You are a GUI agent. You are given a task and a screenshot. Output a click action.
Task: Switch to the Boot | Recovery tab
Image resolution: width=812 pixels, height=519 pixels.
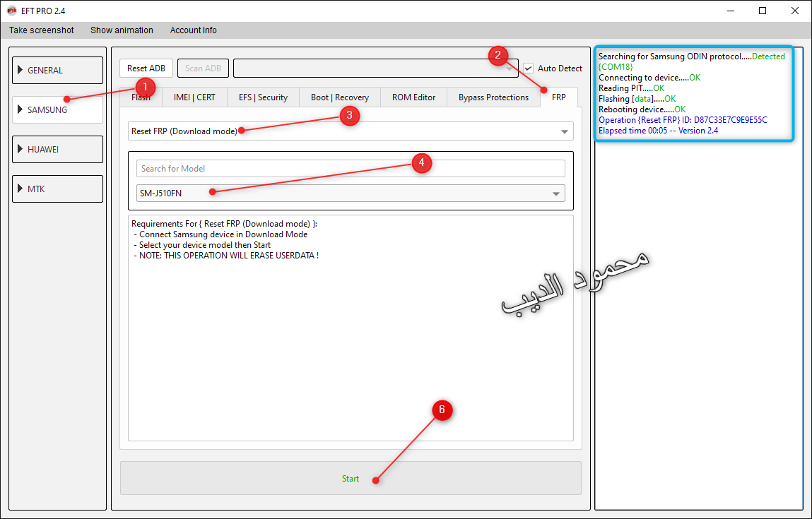tap(340, 97)
